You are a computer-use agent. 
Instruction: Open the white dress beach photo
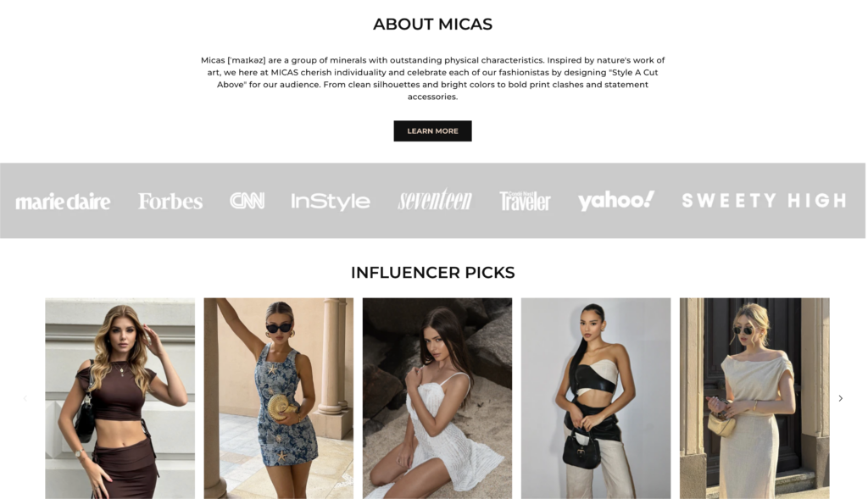point(437,398)
